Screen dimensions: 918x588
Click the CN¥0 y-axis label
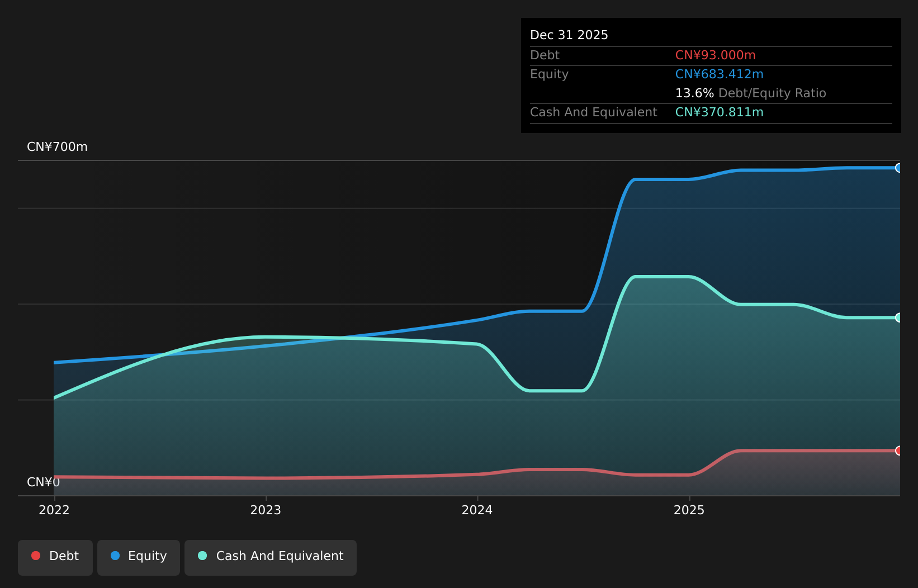click(43, 482)
